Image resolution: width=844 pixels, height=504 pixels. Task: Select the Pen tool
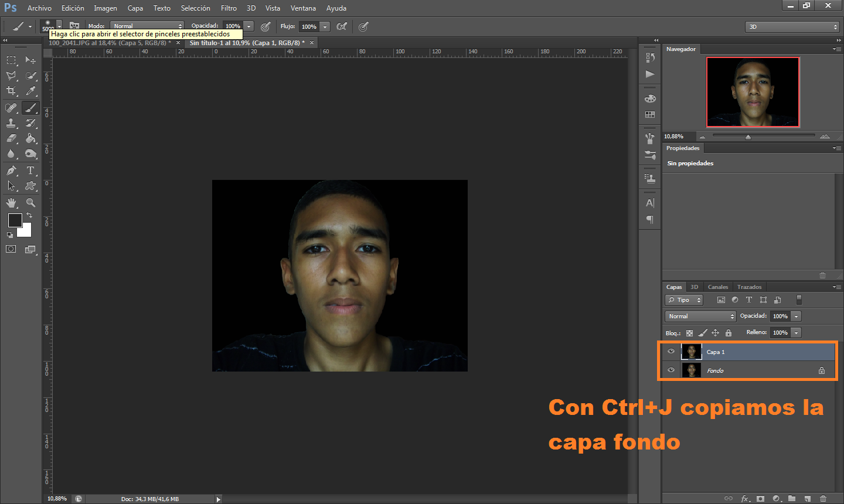click(11, 171)
